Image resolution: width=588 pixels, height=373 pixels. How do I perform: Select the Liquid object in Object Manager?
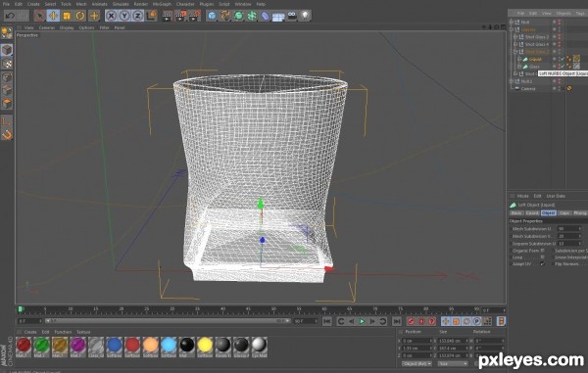click(x=535, y=59)
